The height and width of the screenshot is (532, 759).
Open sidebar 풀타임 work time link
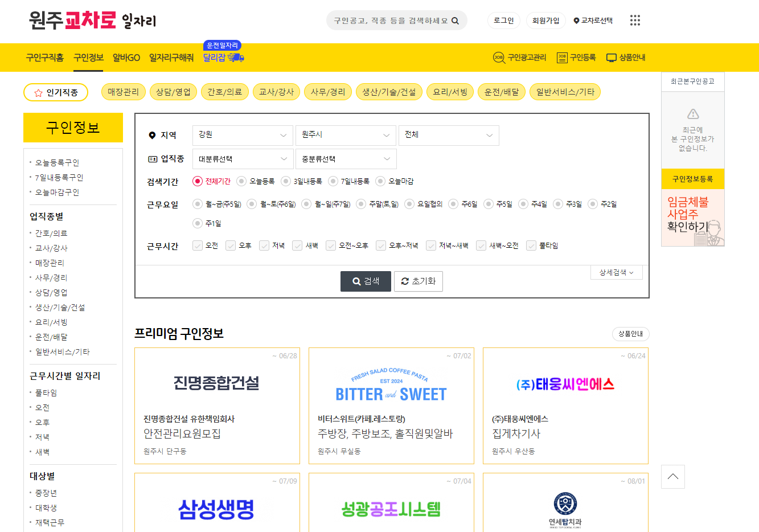pos(46,393)
